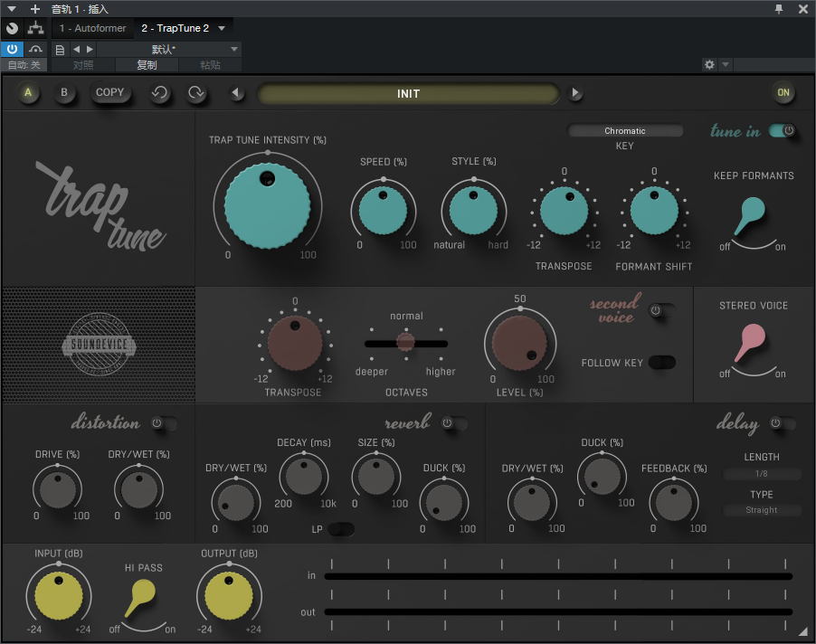Click the in level meter bar

coord(558,576)
